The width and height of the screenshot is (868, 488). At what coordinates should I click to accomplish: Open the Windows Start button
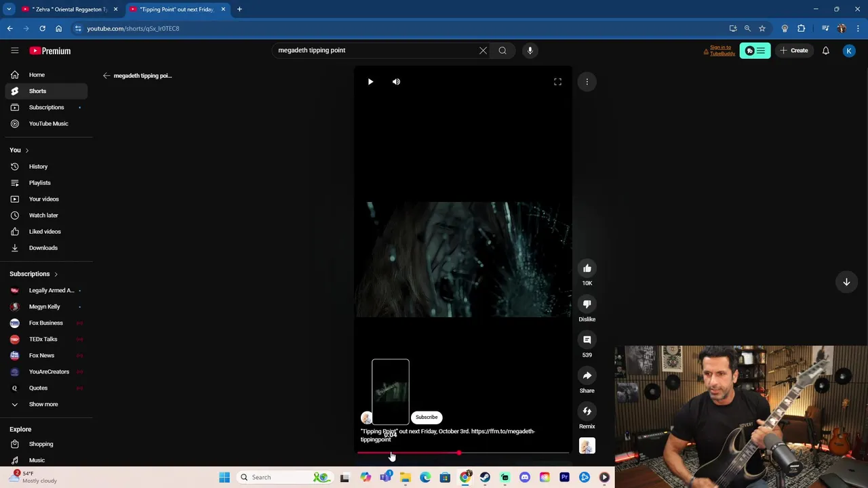point(224,477)
